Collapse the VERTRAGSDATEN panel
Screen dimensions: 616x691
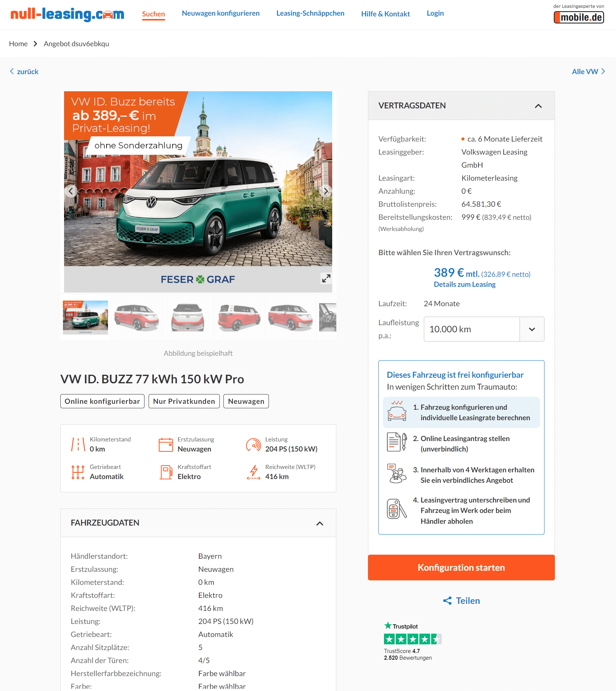pyautogui.click(x=538, y=106)
